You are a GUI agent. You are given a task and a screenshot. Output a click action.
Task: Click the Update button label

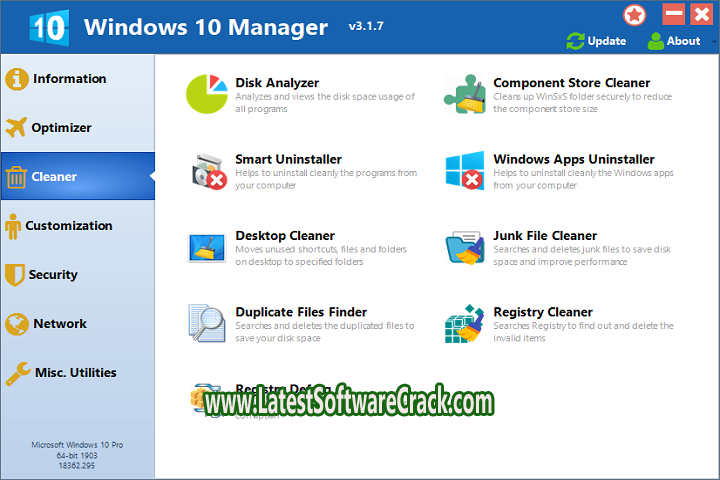607,41
